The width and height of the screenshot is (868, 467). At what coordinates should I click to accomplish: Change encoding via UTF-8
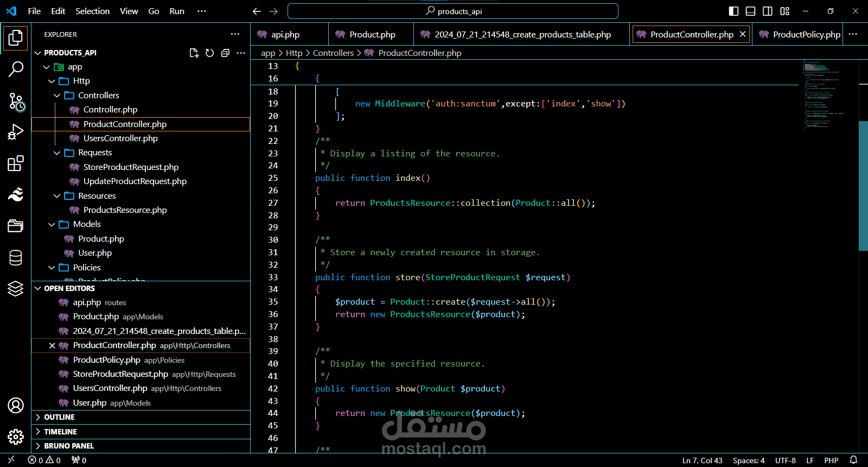pos(785,460)
